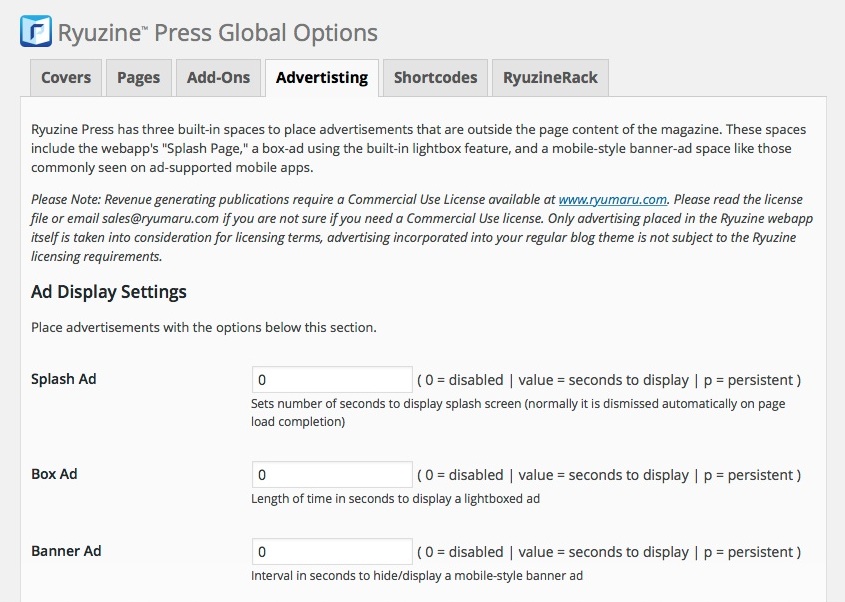The width and height of the screenshot is (845, 602).
Task: Click the Advertising tab
Action: pyautogui.click(x=322, y=78)
